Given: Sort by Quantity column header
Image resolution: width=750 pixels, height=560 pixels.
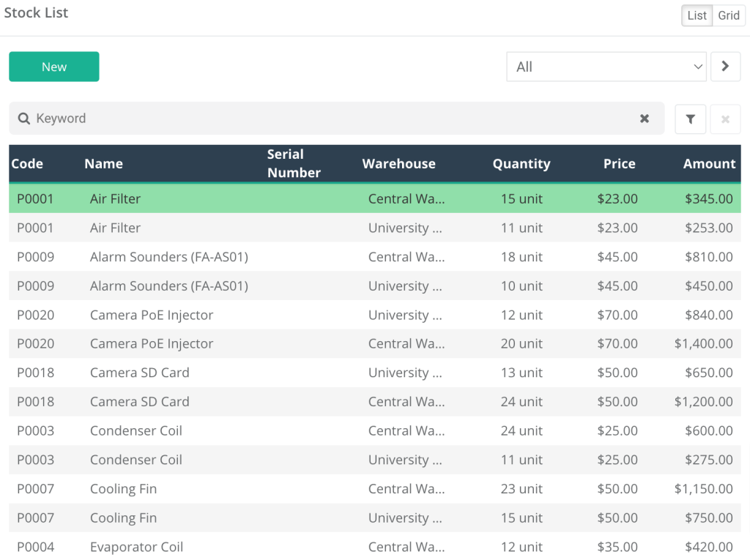Looking at the screenshot, I should [521, 164].
